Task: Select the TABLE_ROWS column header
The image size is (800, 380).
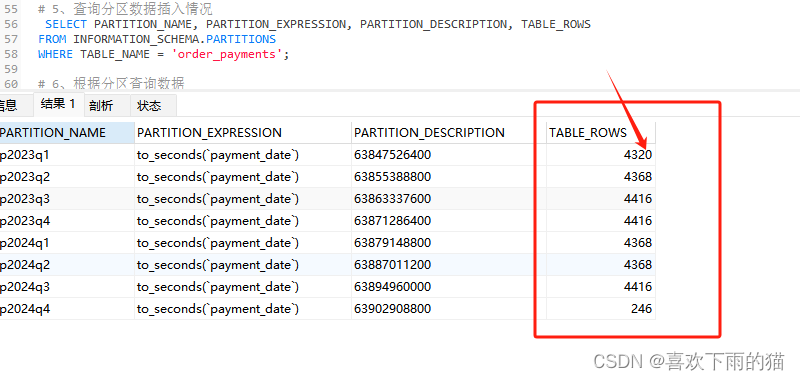Action: click(x=601, y=133)
